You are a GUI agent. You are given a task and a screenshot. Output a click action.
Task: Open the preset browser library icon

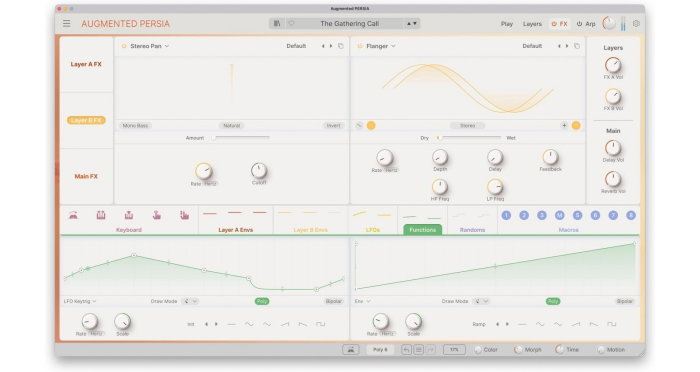[x=277, y=24]
